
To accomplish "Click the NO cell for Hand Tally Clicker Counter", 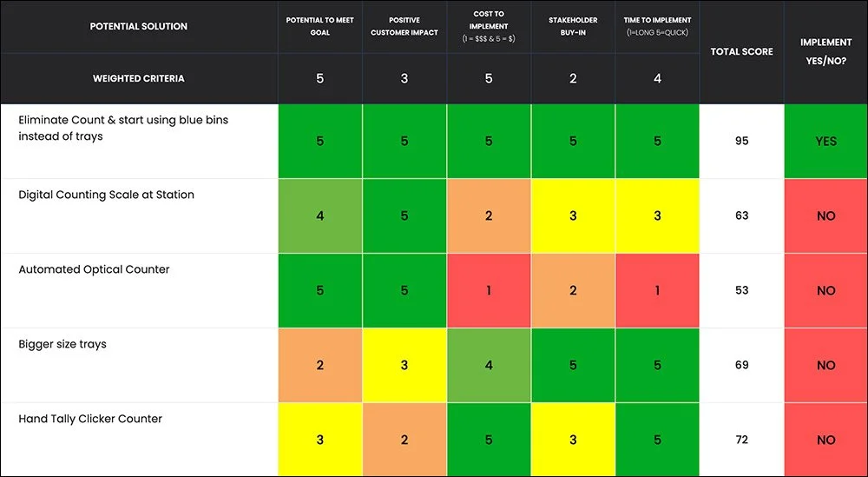I will coord(826,440).
